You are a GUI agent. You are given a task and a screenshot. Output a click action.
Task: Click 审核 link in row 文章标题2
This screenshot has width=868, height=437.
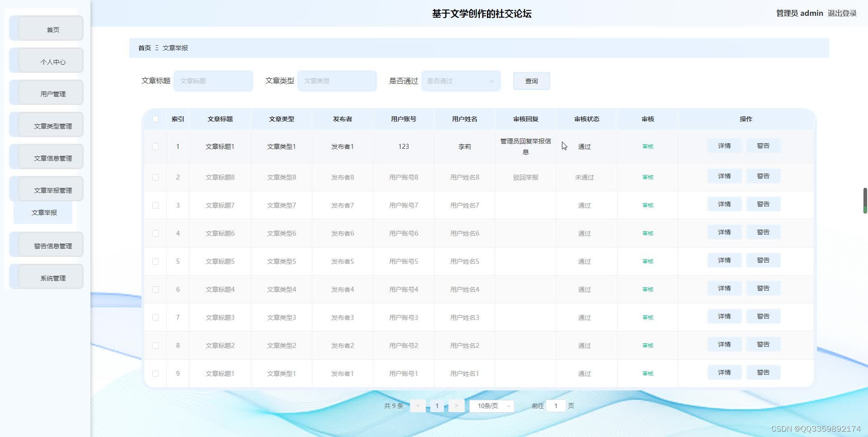click(647, 346)
